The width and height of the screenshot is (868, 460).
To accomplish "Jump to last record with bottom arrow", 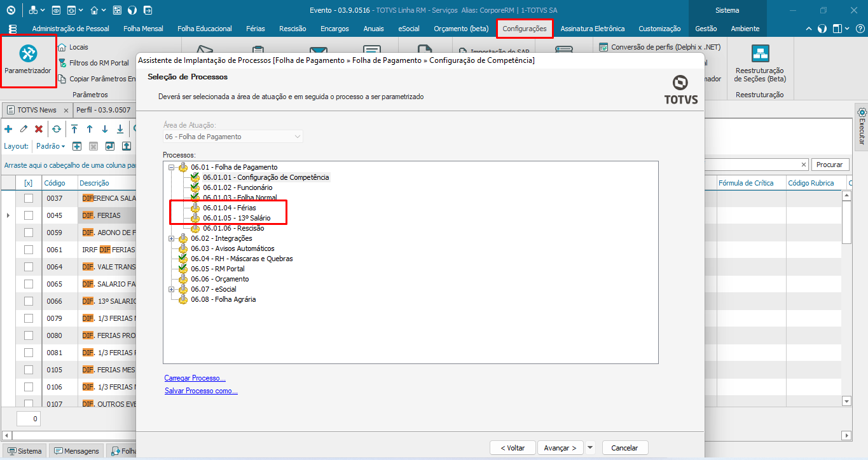I will pos(120,129).
